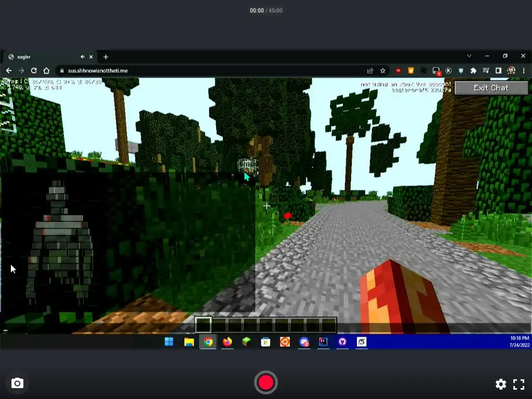Open the circled R extension icon
Screen dimensions: 532x399
448,71
